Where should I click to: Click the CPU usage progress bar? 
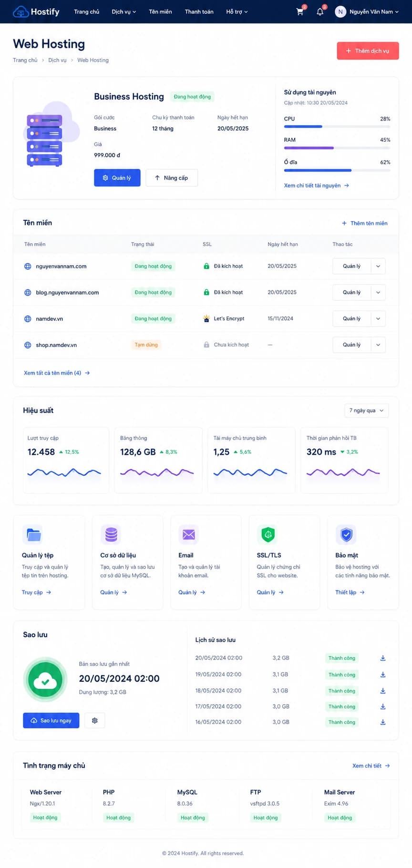click(x=337, y=126)
